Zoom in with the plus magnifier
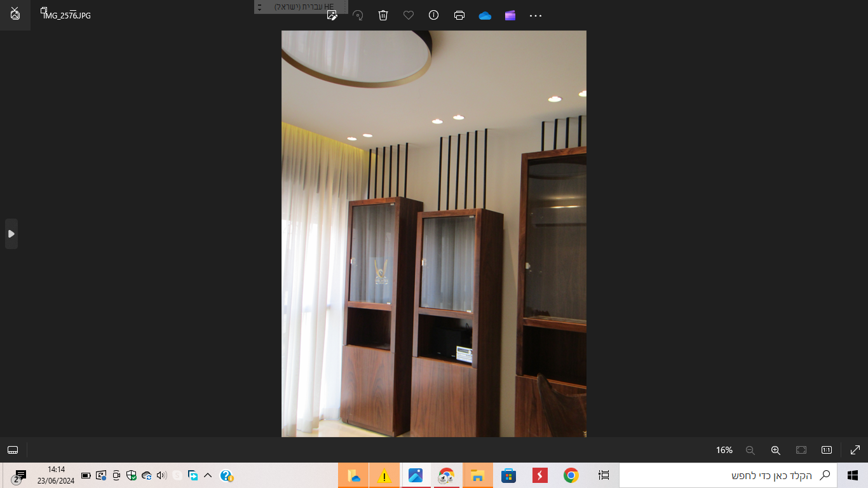Image resolution: width=868 pixels, height=488 pixels. click(x=776, y=450)
